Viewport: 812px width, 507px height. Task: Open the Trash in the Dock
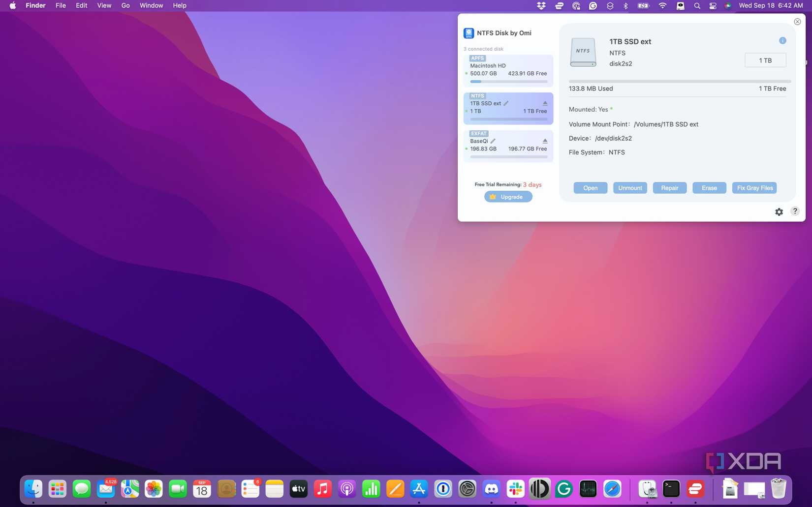pyautogui.click(x=778, y=489)
